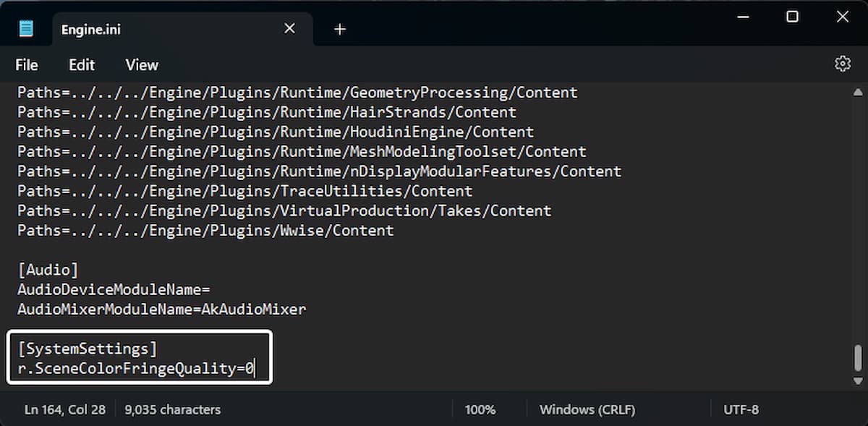The image size is (868, 426).
Task: Open the View menu
Action: pos(142,65)
